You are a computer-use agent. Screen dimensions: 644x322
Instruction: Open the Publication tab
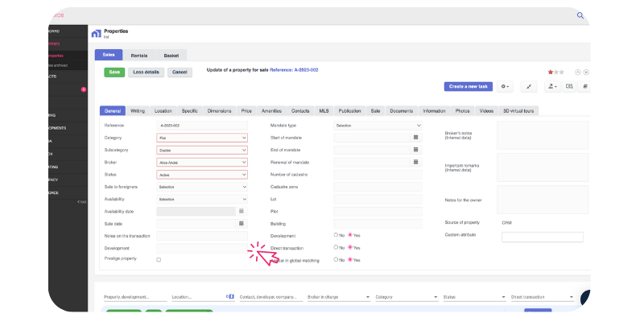[x=350, y=111]
